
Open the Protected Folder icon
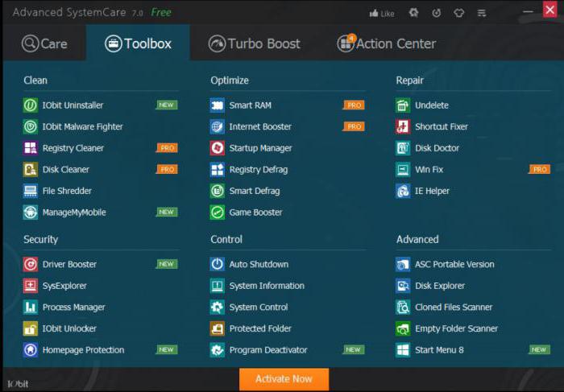coord(218,328)
